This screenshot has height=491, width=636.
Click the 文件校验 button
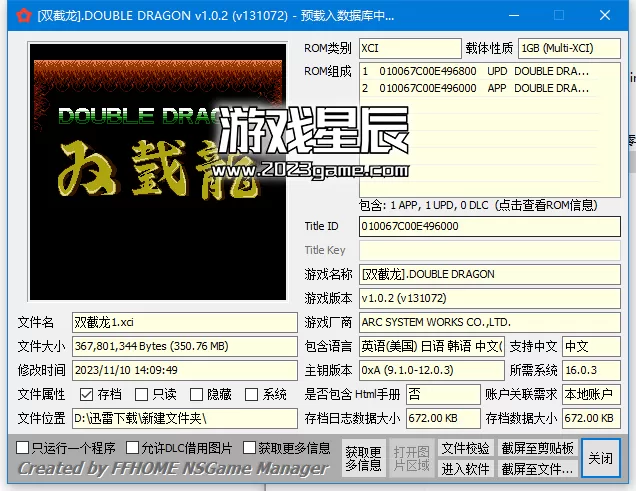466,448
